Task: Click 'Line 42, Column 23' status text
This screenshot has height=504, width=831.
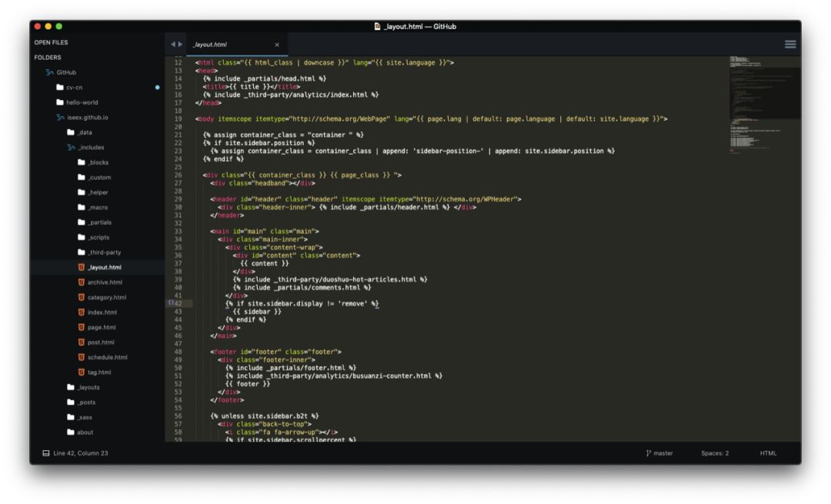Action: pyautogui.click(x=81, y=453)
